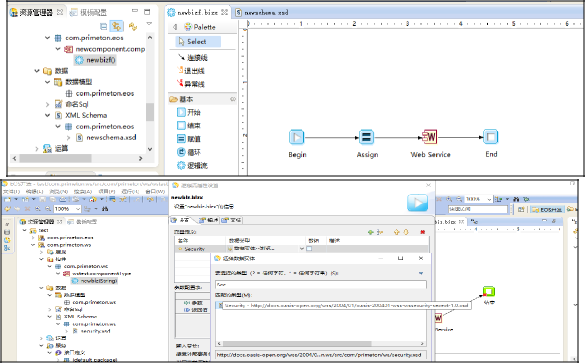585x363 pixels.
Task: Select the End node on the canvas
Action: click(x=491, y=137)
